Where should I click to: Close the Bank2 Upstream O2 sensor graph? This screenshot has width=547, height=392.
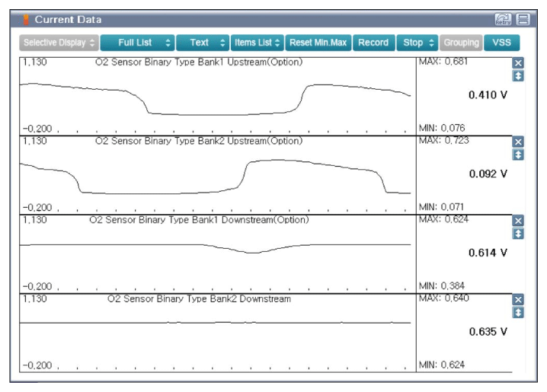point(518,142)
